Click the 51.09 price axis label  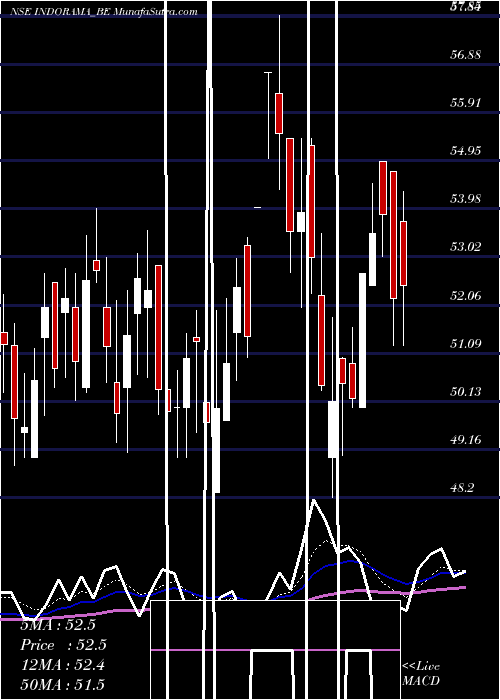[466, 343]
